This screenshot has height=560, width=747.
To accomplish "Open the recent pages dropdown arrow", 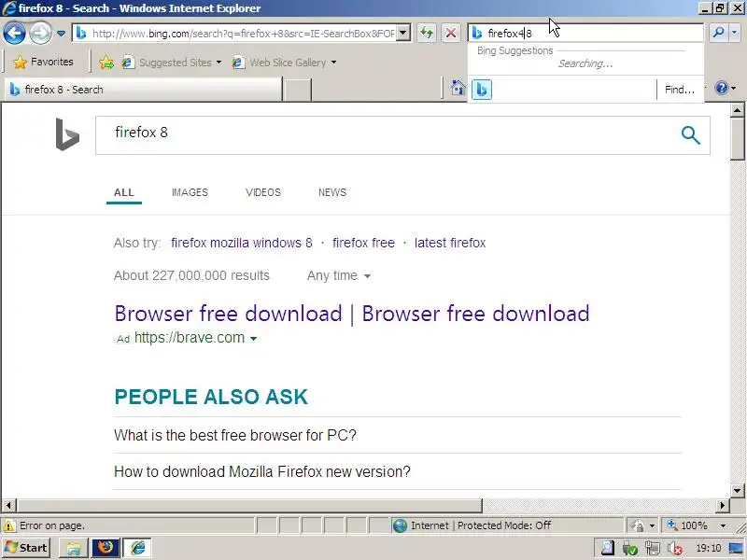I will tap(61, 34).
